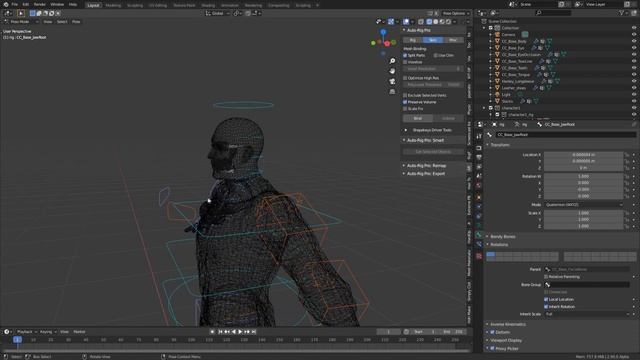Toggle the Scale Fix checkbox
Image resolution: width=640 pixels, height=360 pixels.
(405, 109)
